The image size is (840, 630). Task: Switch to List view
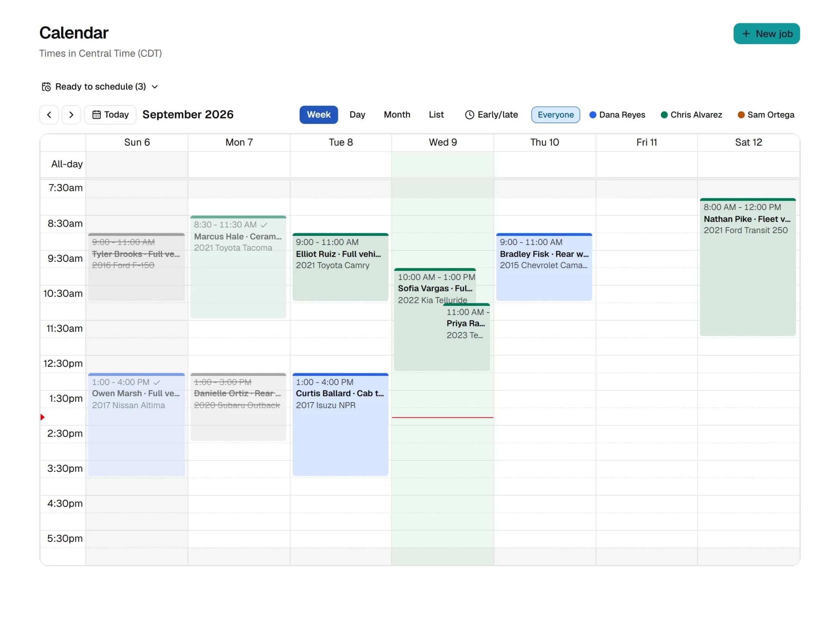436,115
